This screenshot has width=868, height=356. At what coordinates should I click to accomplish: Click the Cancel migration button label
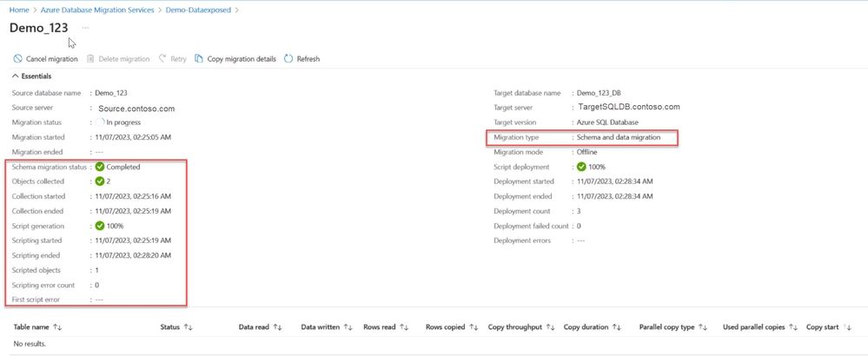tap(52, 58)
